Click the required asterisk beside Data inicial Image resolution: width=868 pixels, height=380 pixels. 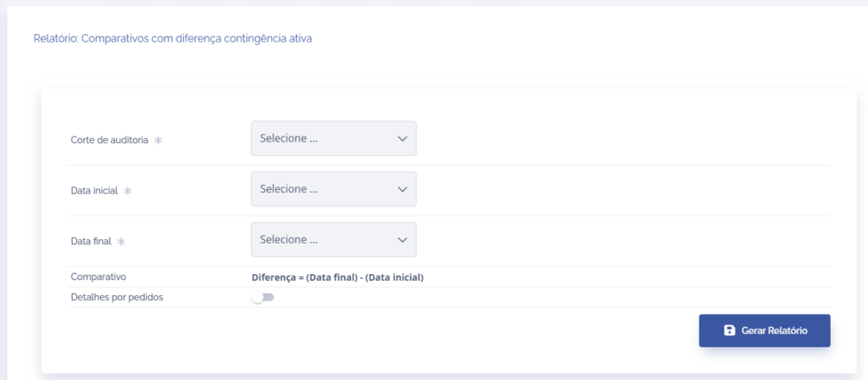128,192
